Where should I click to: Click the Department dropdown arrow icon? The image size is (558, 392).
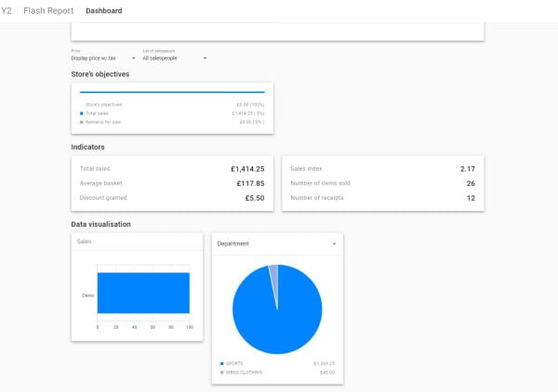pos(334,243)
